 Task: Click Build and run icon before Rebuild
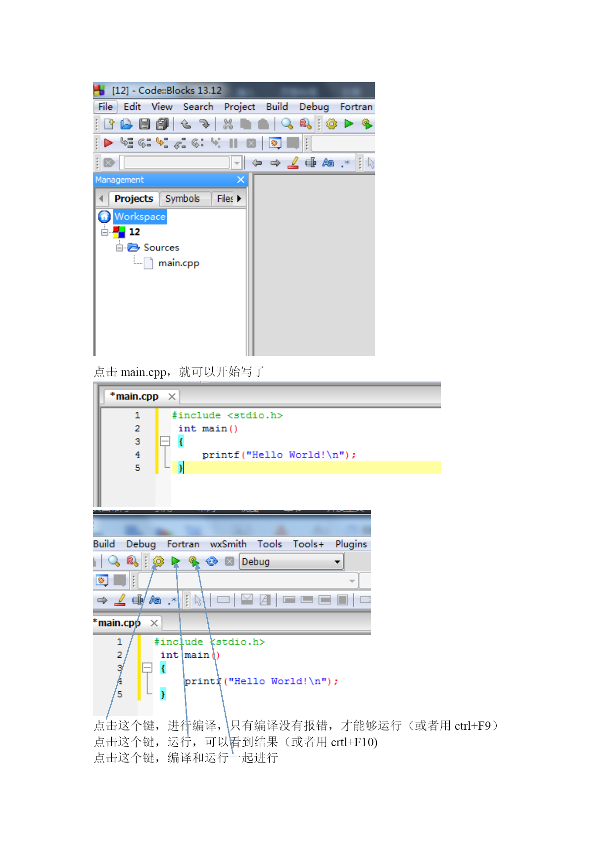click(x=193, y=561)
